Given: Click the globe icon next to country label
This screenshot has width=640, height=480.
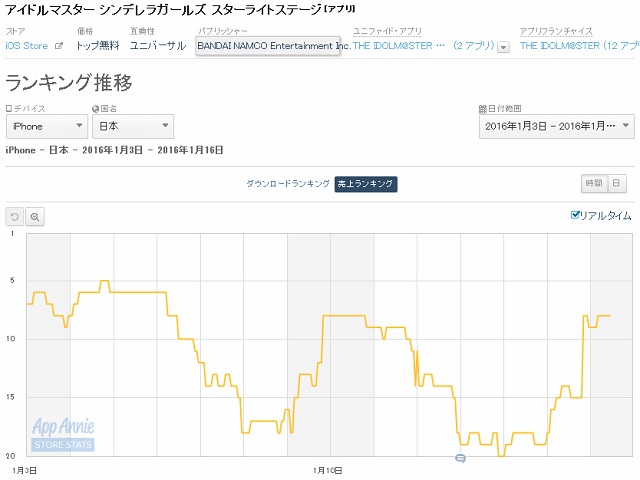Looking at the screenshot, I should [95, 108].
